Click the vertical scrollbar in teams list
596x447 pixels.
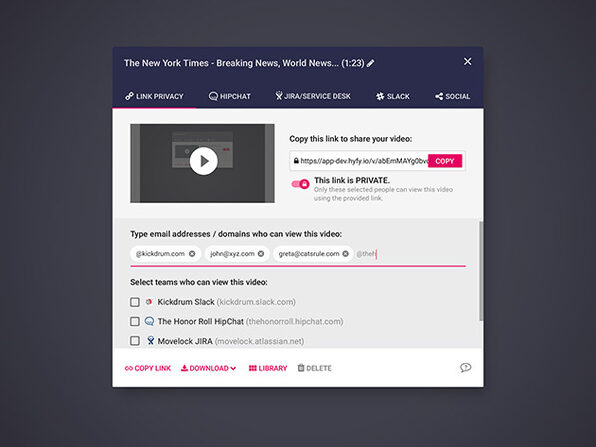click(481, 271)
